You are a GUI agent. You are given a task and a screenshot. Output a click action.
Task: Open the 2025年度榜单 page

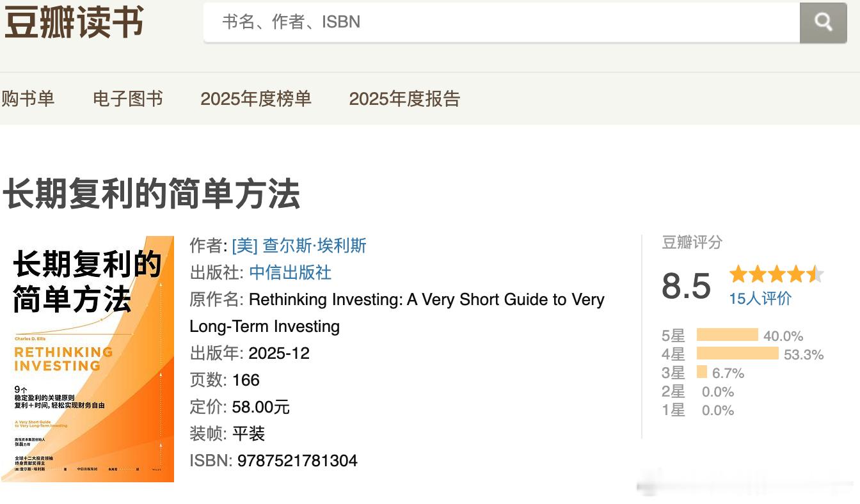pyautogui.click(x=256, y=99)
